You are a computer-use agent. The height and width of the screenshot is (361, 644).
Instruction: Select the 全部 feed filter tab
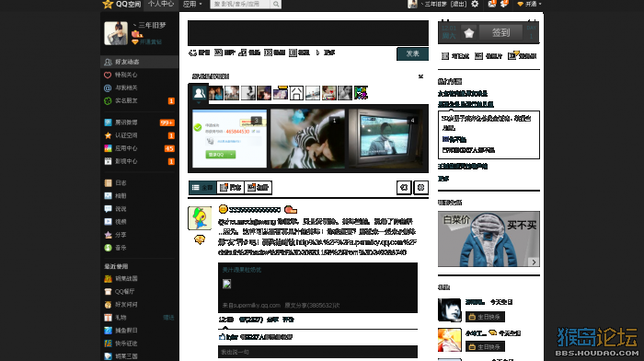click(202, 188)
